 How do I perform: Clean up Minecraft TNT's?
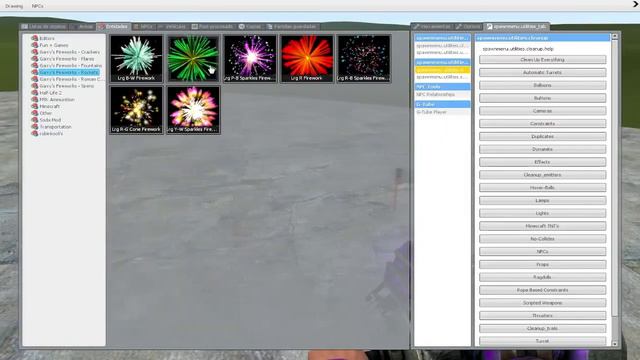(542, 226)
